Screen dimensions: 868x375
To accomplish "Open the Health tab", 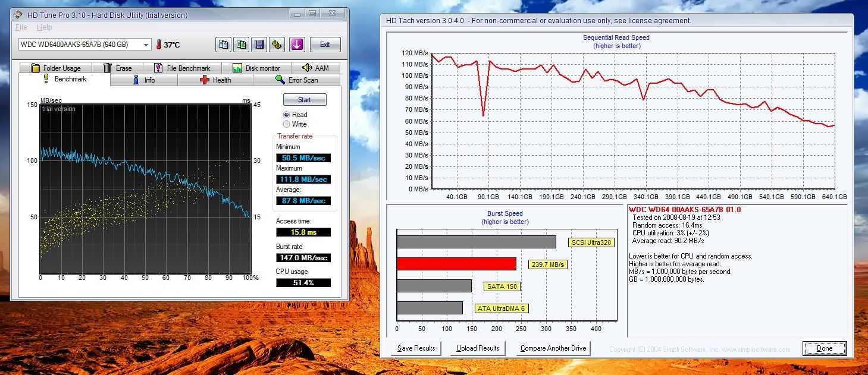I will pyautogui.click(x=215, y=80).
